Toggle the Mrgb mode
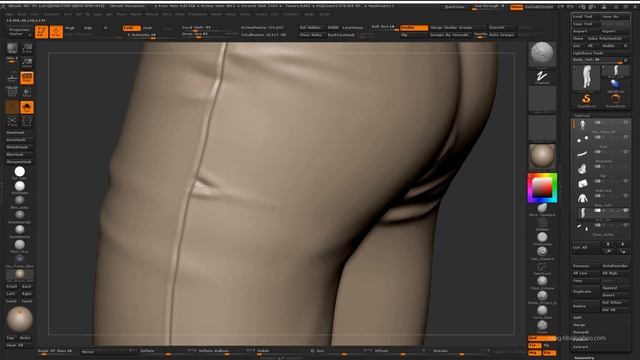640x360 pixels. point(70,28)
